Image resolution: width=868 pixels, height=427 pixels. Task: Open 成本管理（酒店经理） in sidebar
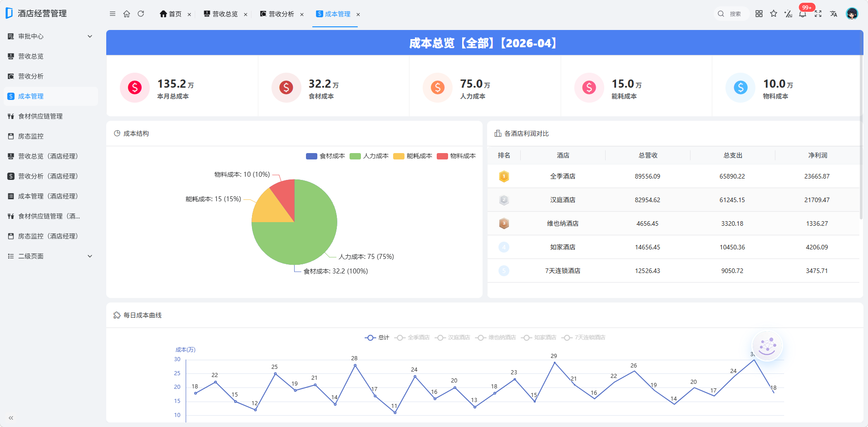pos(50,196)
